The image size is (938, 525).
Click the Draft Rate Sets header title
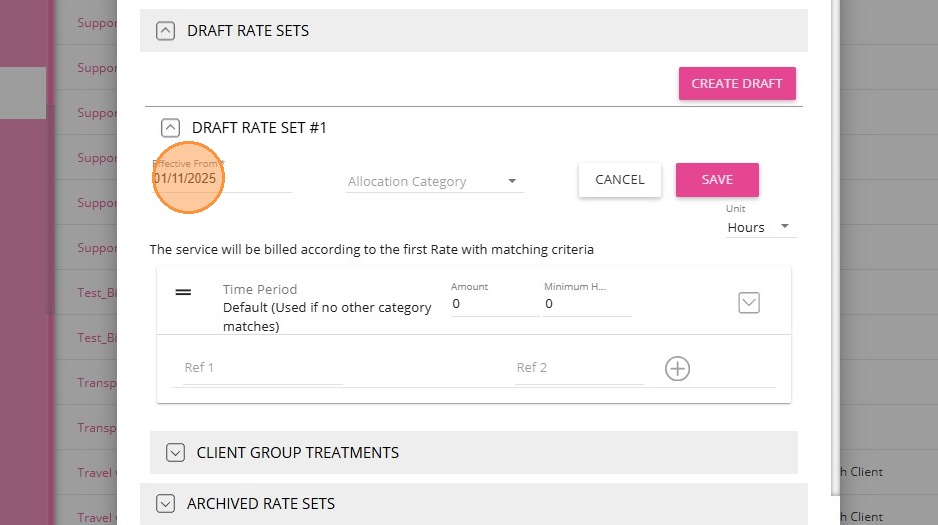[248, 31]
